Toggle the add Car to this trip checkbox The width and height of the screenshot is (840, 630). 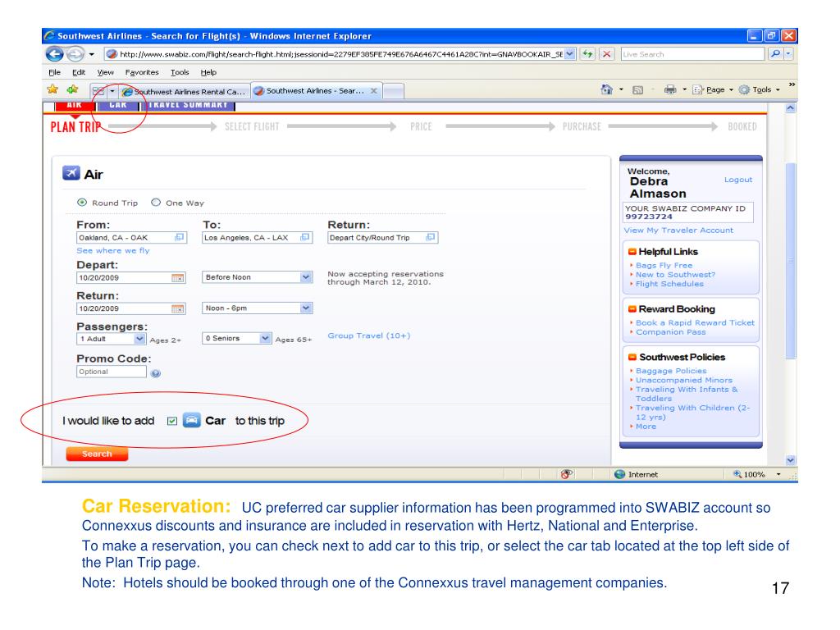click(x=172, y=421)
